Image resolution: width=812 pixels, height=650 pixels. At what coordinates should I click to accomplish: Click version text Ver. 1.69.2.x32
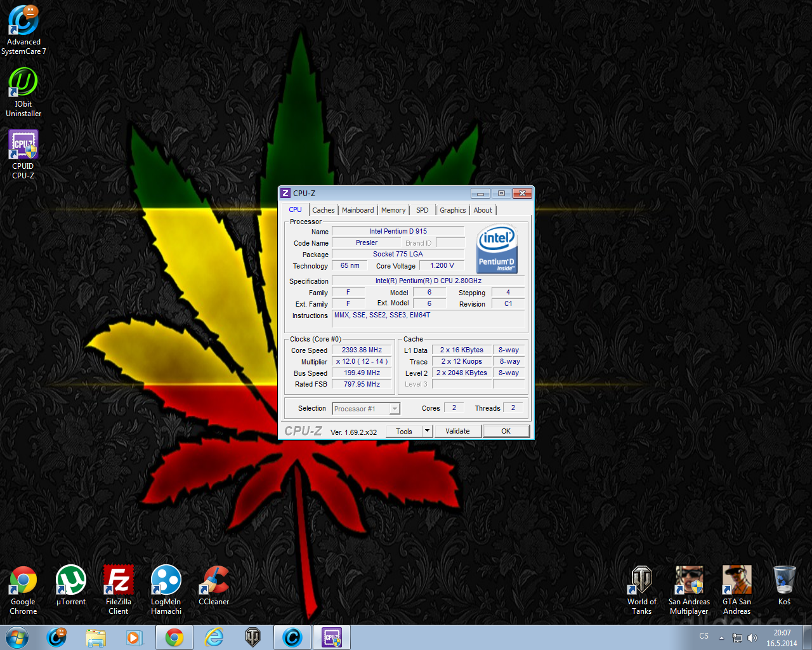353,432
